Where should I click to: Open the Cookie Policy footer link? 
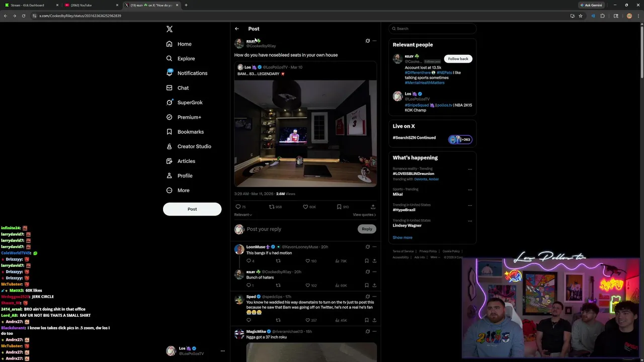click(x=451, y=251)
